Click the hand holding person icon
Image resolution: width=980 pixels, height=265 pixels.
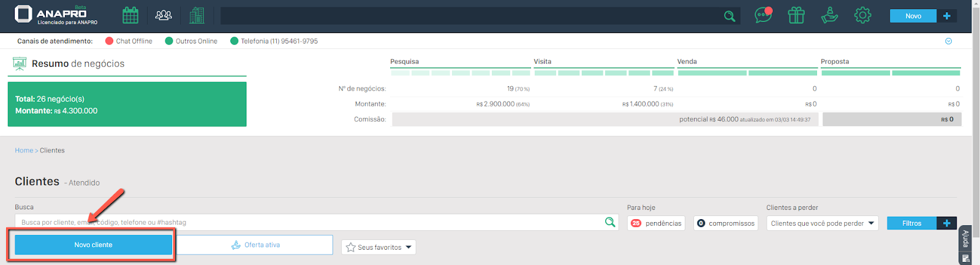(829, 15)
